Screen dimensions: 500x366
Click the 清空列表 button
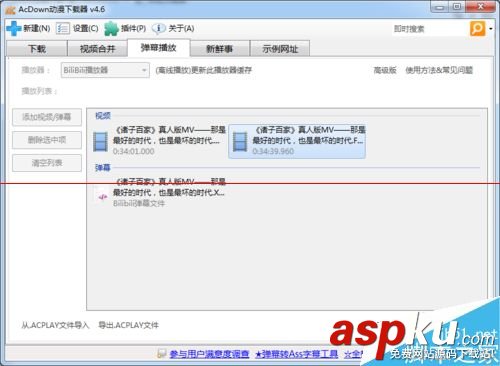pos(47,163)
